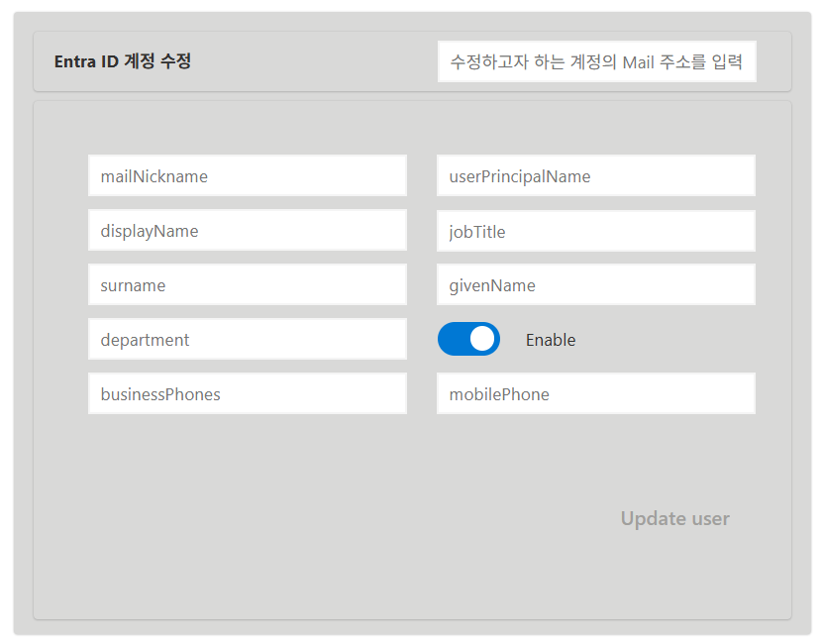Click the 'Entra ID 계정 수정' heading text
The image size is (821, 644).
point(123,61)
